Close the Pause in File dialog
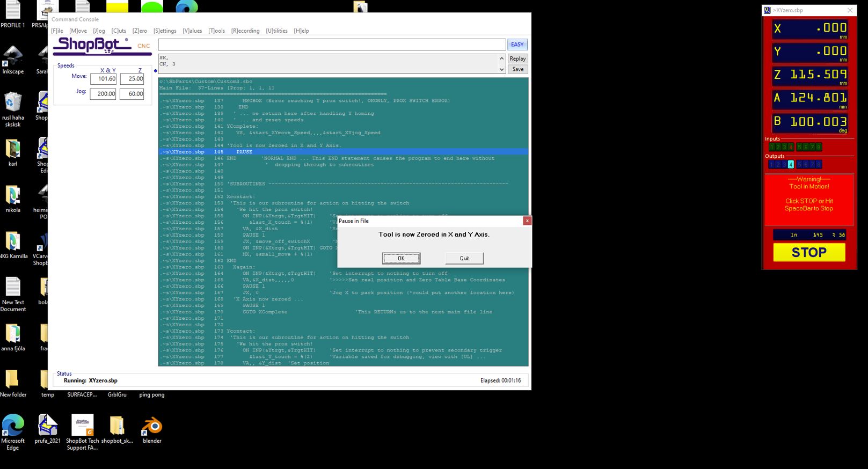868x469 pixels. coord(527,221)
